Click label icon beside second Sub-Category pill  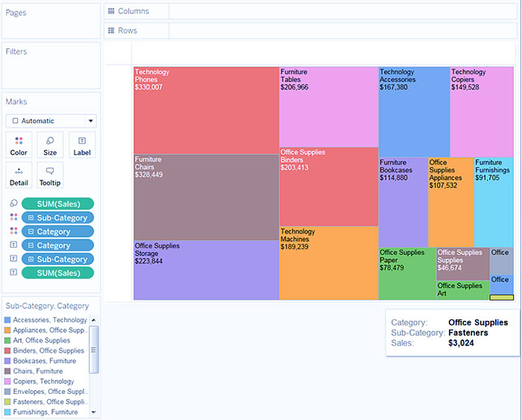tap(13, 258)
